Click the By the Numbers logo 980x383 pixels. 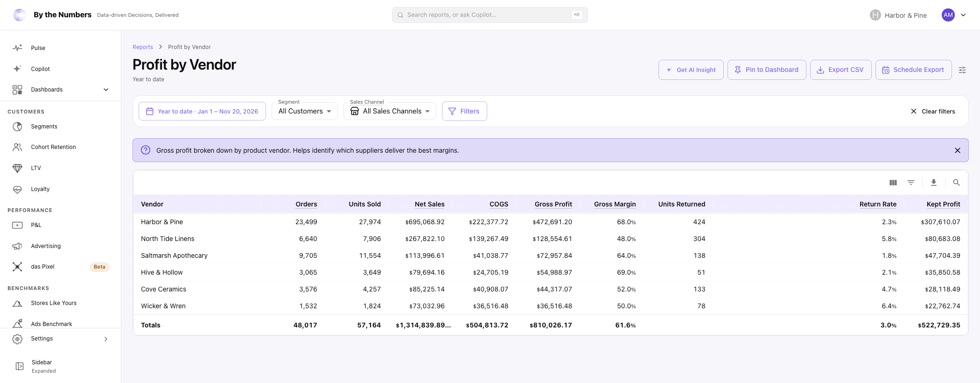point(20,15)
